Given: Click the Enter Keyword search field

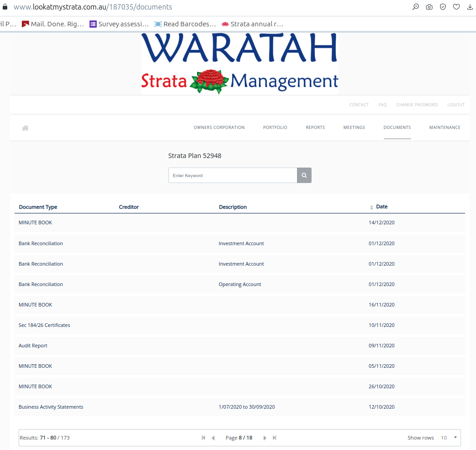Looking at the screenshot, I should [233, 175].
